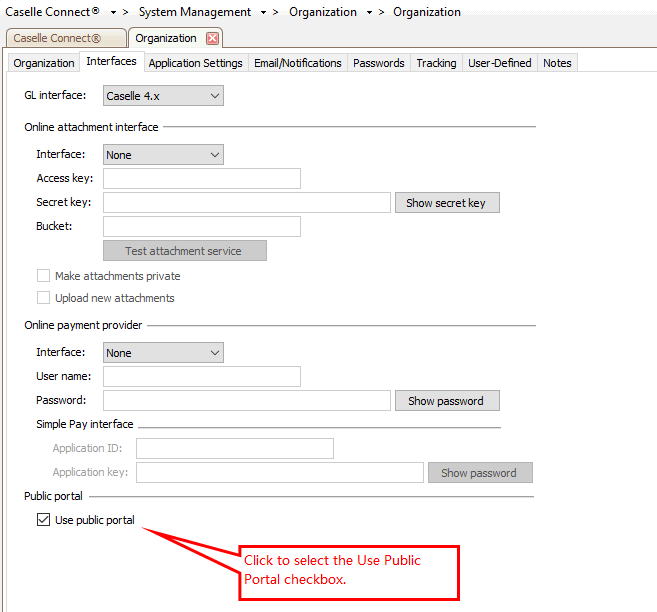
Task: Close the Organization tab with red X
Action: coord(212,39)
